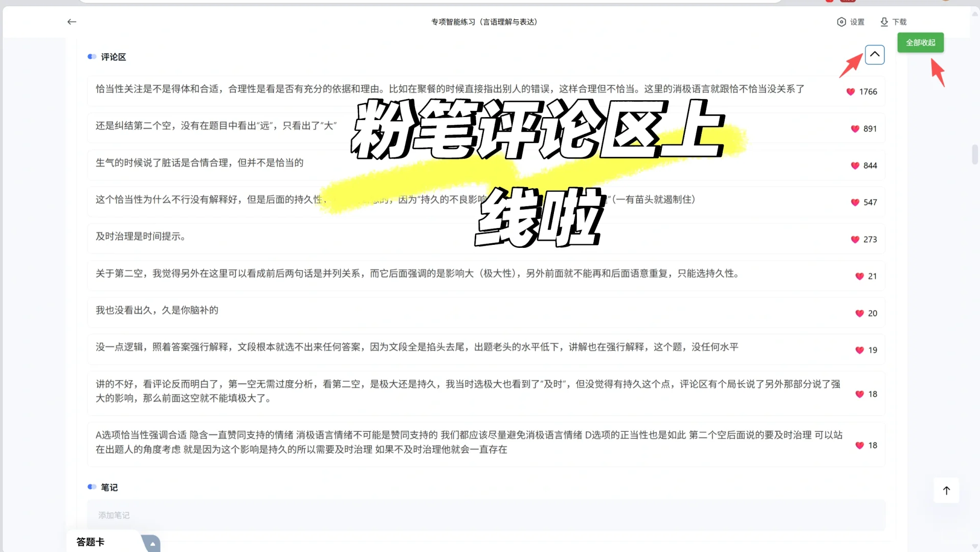Select the 评论区 section header

coord(113,57)
